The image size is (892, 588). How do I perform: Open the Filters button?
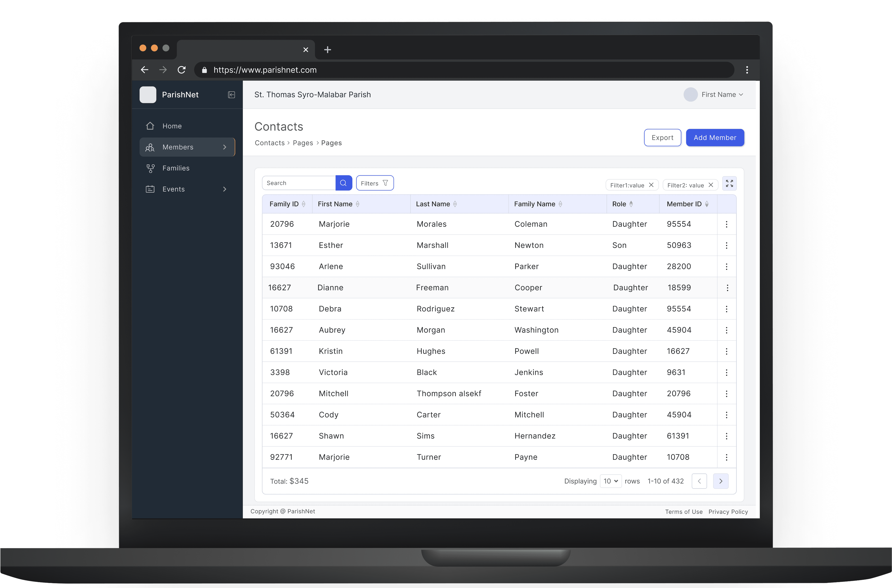375,183
